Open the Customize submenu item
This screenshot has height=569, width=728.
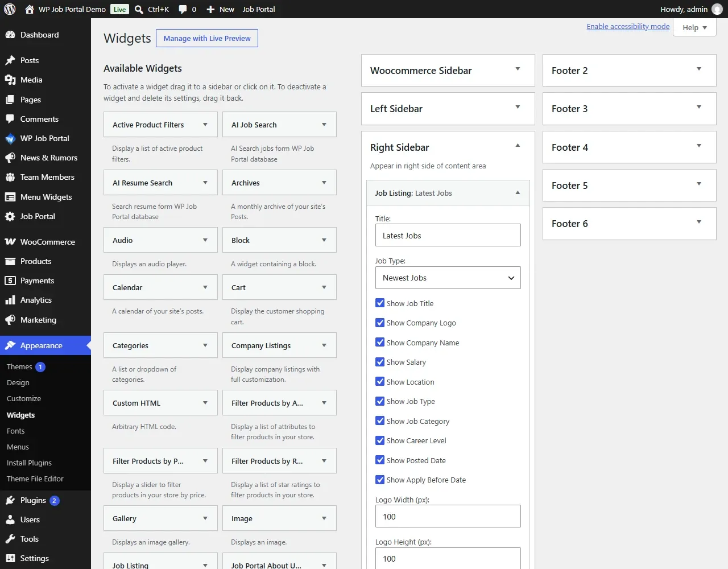coord(24,399)
